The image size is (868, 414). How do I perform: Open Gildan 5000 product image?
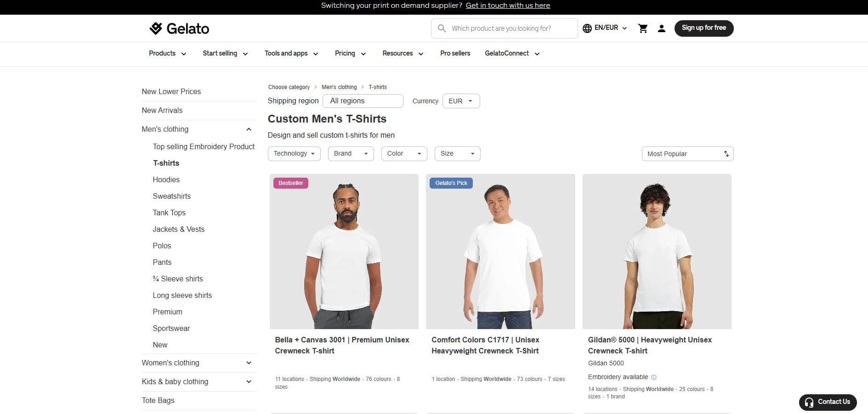click(657, 252)
